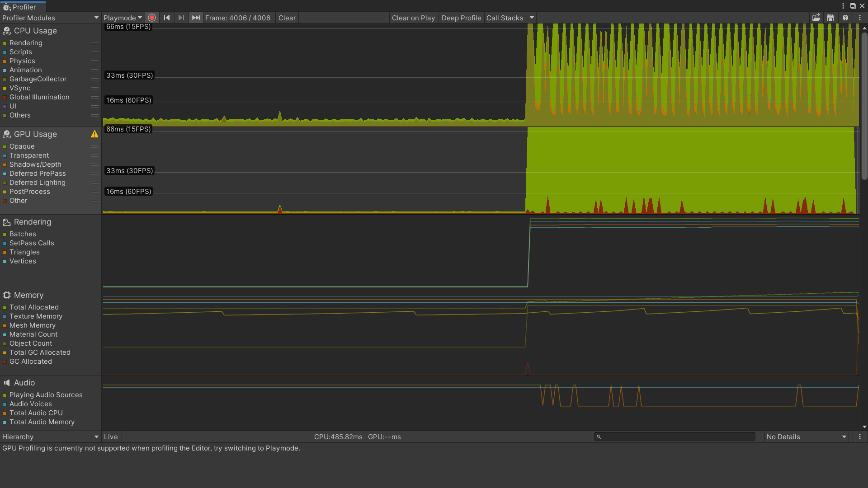Toggle the Call Stacks button
Viewport: 868px width, 488px height.
505,18
